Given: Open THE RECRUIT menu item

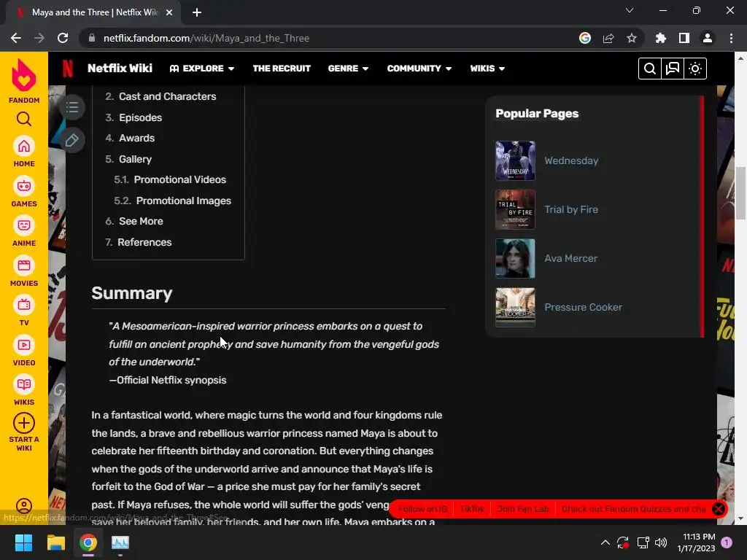Looking at the screenshot, I should point(282,69).
